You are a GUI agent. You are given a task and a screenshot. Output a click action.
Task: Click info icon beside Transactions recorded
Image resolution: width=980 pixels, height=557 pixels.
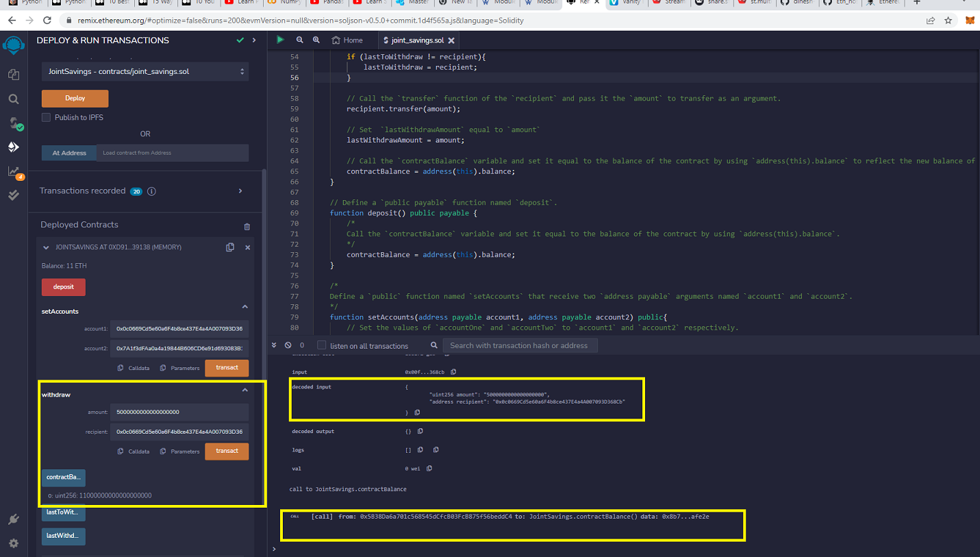pos(152,191)
